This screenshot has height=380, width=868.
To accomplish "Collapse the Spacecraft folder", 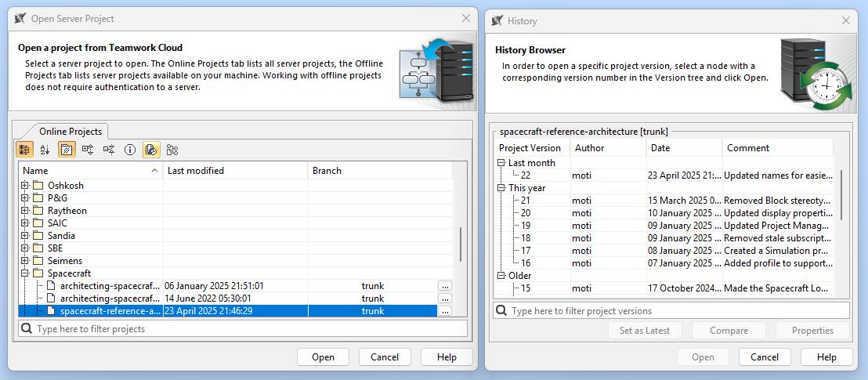I will tap(25, 273).
